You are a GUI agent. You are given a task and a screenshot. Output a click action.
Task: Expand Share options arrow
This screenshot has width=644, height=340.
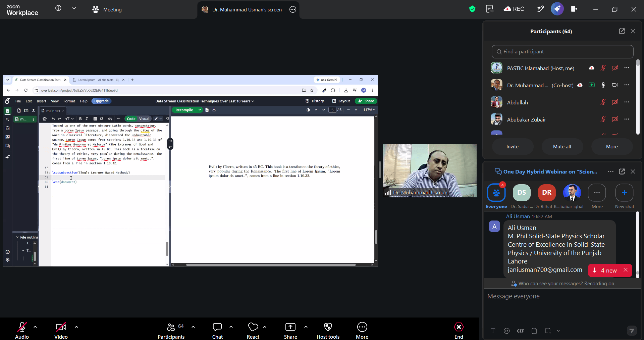click(306, 327)
